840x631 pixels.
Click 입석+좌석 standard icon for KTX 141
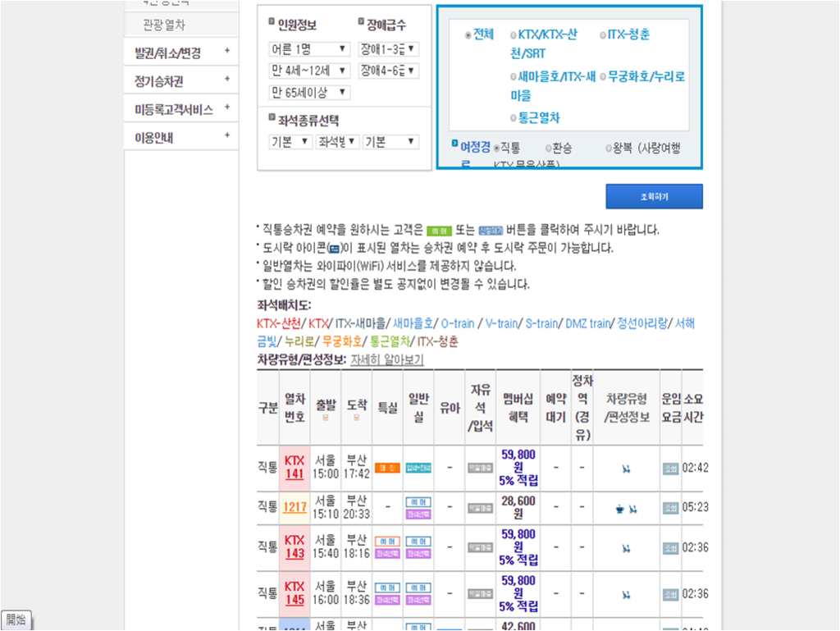(418, 469)
